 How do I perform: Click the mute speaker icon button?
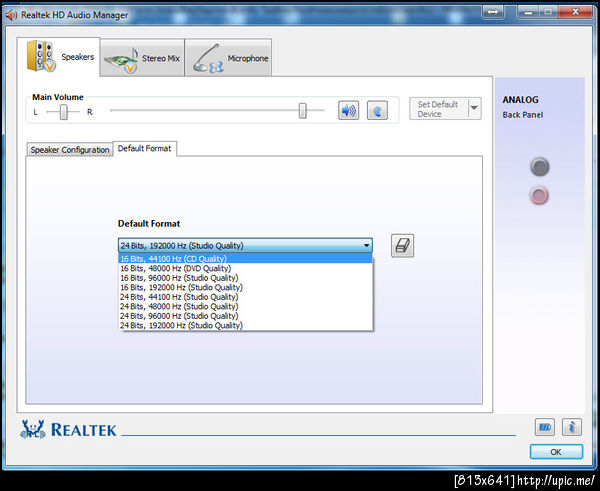pos(348,111)
